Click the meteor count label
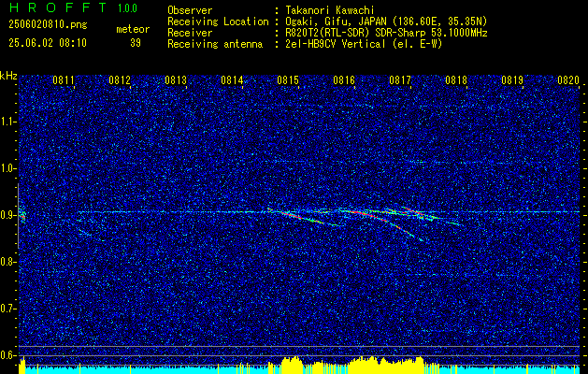This screenshot has width=588, height=374. pyautogui.click(x=133, y=29)
